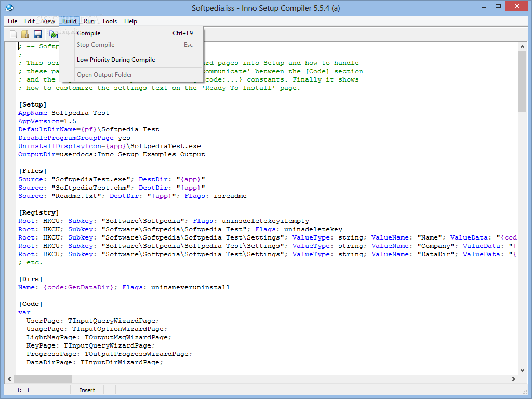Click the horizontal scrollbar thumb
Screen dimensions: 532x399
pyautogui.click(x=43, y=379)
